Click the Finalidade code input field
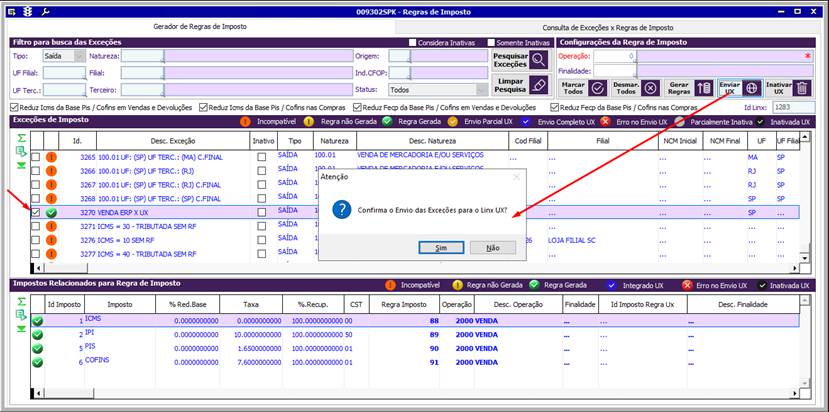The width and height of the screenshot is (829, 412). pyautogui.click(x=614, y=70)
